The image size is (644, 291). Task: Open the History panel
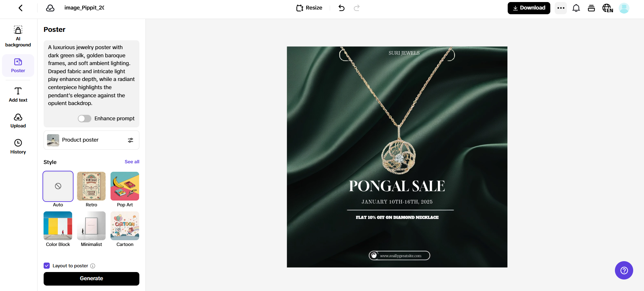18,147
